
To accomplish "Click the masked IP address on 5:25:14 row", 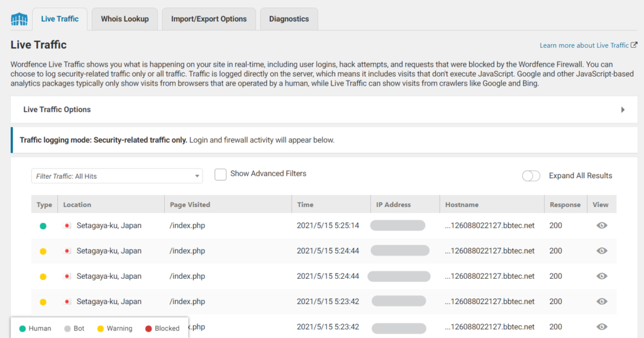I will tap(397, 225).
